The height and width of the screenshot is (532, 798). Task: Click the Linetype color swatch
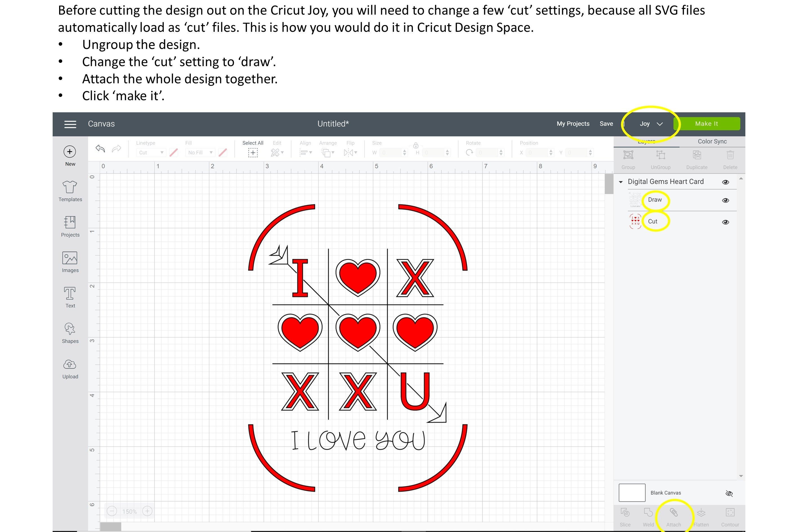coord(174,152)
